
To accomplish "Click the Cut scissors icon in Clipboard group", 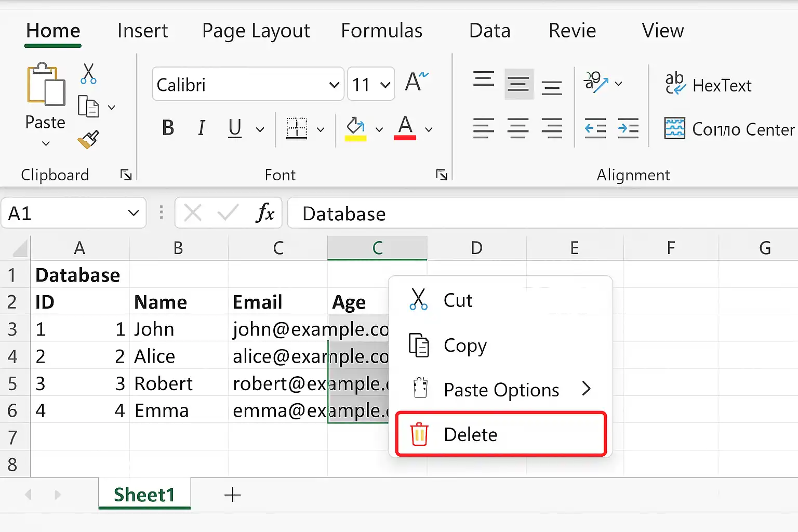I will (x=89, y=74).
